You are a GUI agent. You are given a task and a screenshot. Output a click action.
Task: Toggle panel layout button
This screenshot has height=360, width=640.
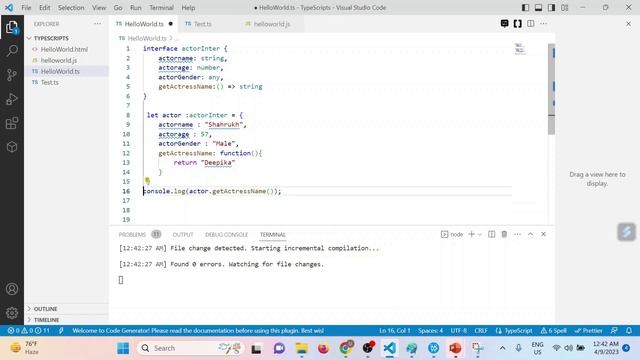[x=539, y=8]
